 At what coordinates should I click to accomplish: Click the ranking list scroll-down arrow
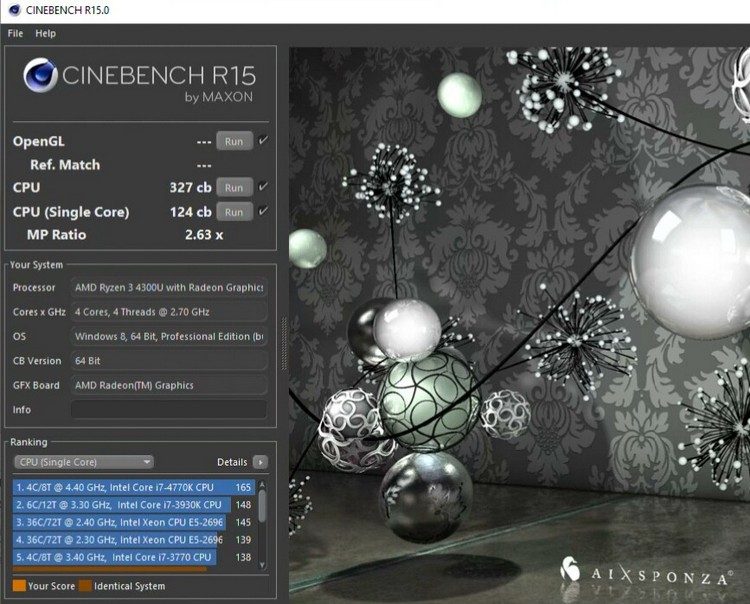coord(263,565)
